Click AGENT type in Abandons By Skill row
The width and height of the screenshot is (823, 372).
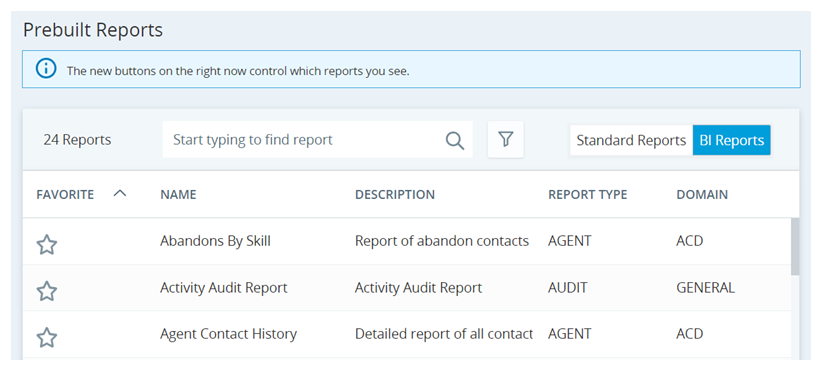pos(569,241)
